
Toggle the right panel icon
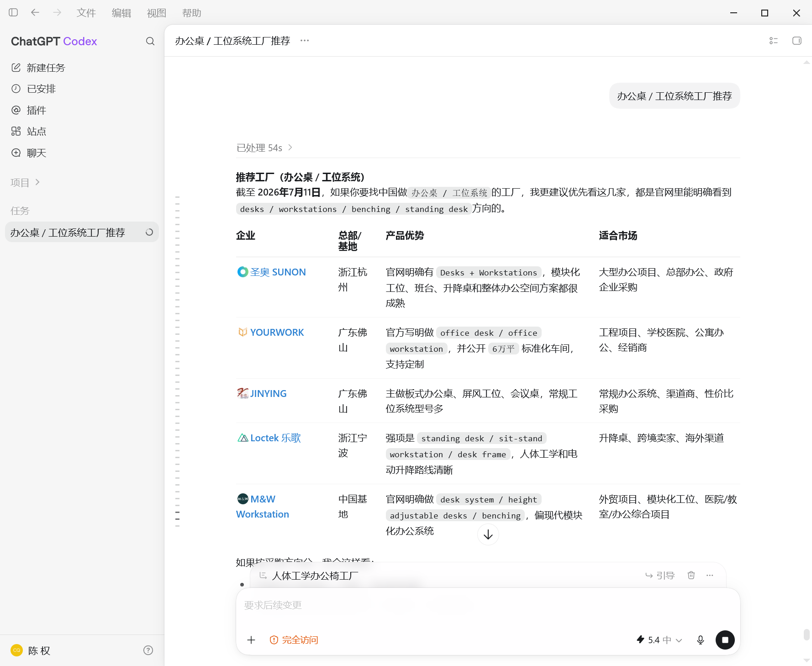(x=797, y=41)
